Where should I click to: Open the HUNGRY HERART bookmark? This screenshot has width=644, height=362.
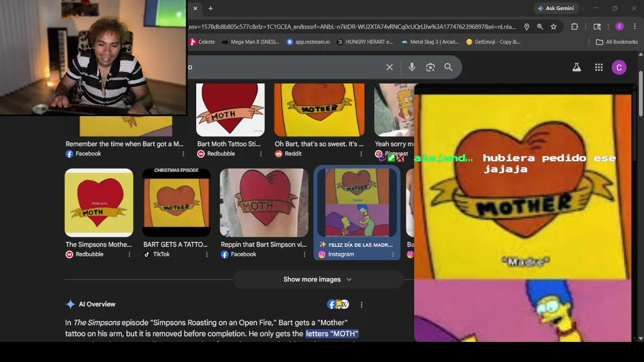(x=365, y=42)
